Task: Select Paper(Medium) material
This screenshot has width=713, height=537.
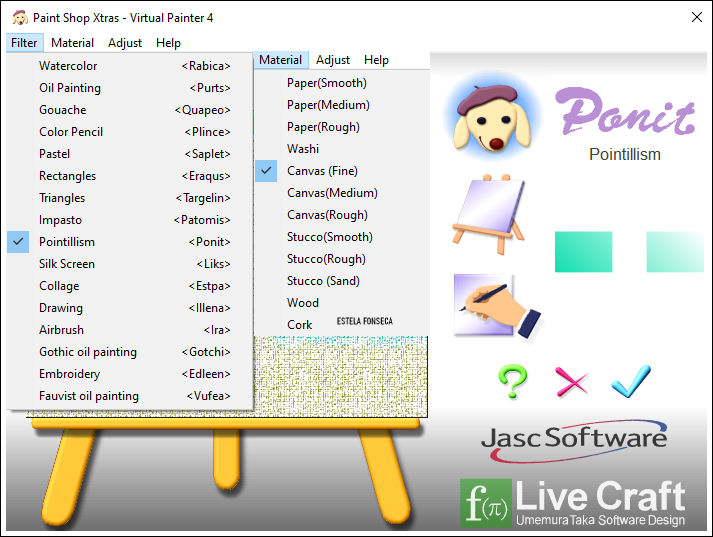Action: 342,105
